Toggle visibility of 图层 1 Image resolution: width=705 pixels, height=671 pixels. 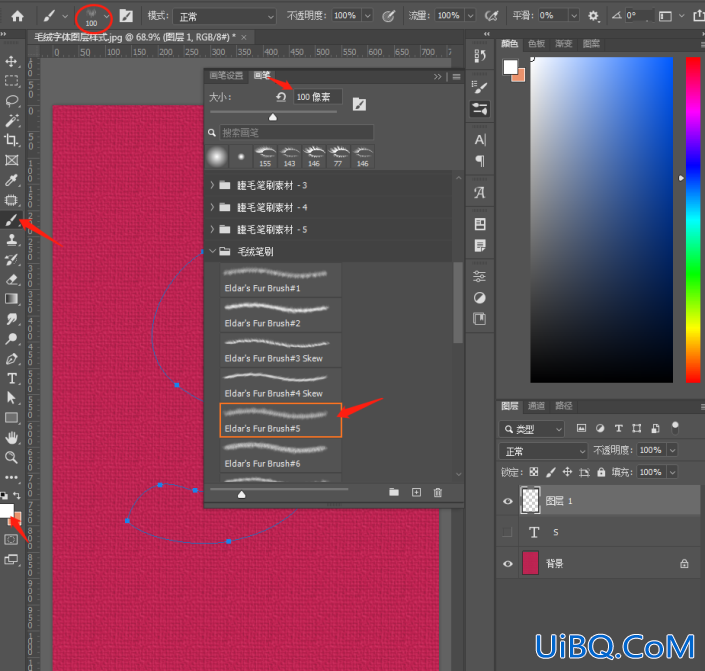point(508,501)
